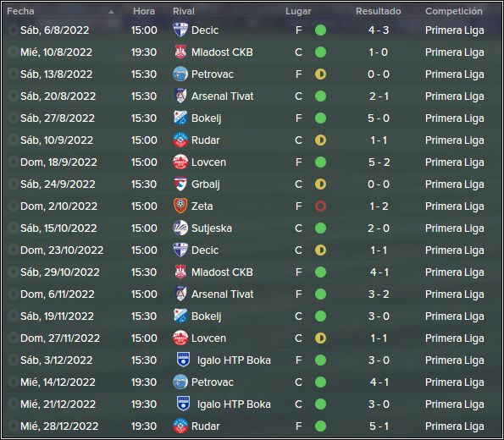The image size is (504, 440).
Task: Click the red loss indicator for Zeta
Action: click(320, 206)
